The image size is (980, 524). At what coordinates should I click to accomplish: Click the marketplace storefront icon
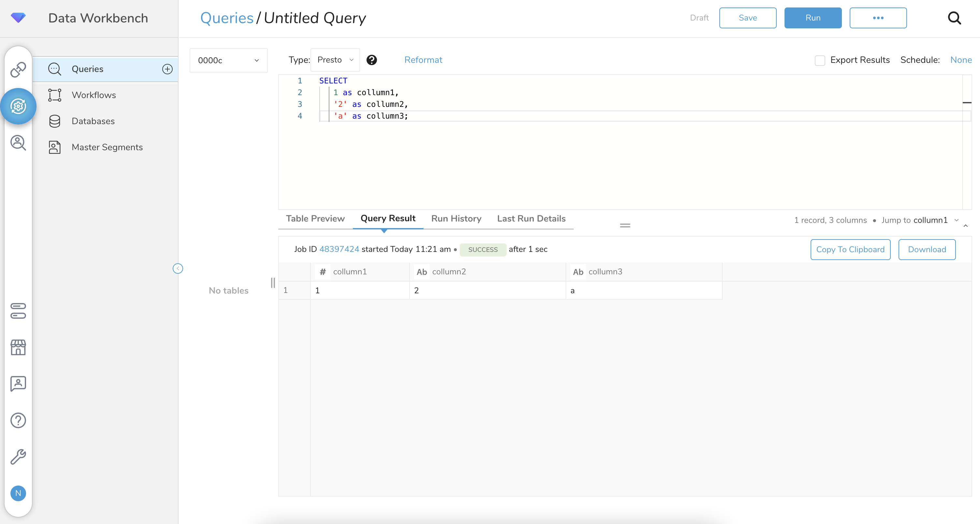(18, 347)
